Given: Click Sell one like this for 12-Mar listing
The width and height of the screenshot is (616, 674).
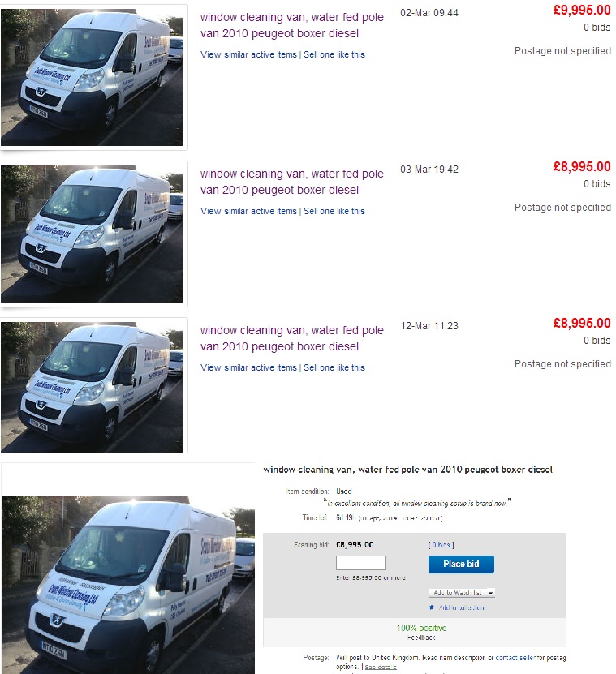Looking at the screenshot, I should pos(334,367).
